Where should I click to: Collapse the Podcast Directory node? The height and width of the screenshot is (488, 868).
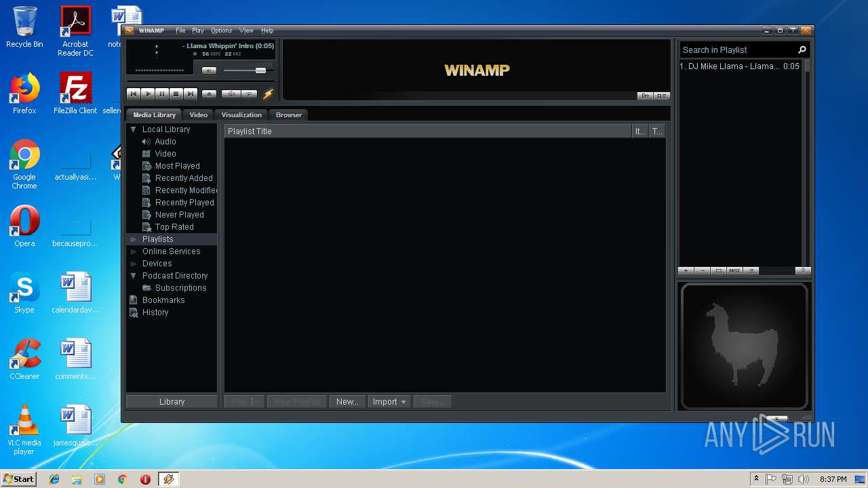134,276
